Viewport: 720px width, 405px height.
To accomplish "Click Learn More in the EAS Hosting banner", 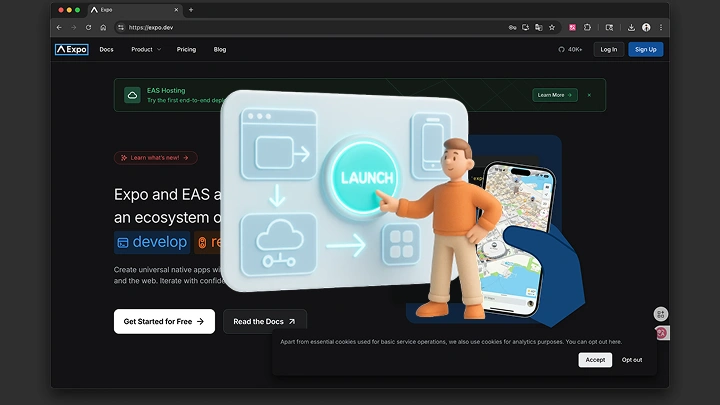I will click(x=555, y=95).
